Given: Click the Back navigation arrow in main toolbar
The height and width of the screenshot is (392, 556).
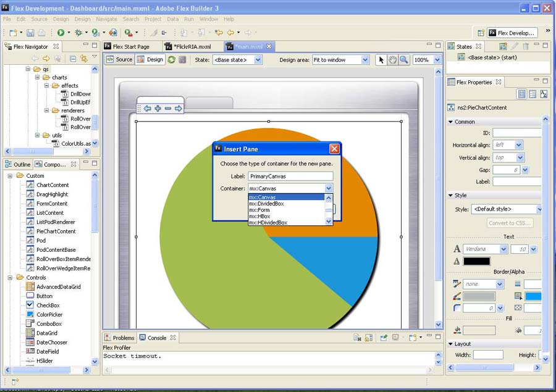Looking at the screenshot, I should (230, 33).
